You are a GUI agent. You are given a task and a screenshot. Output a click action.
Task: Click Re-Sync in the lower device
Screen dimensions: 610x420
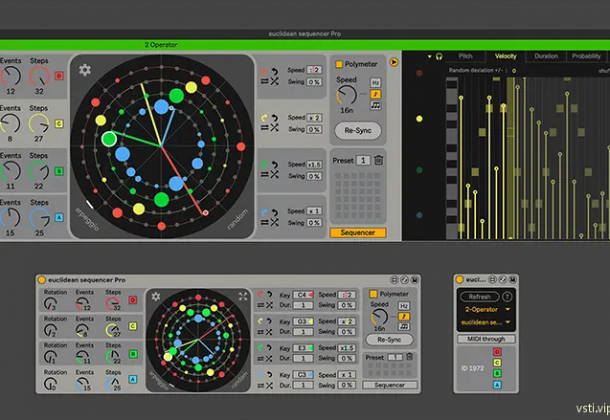coord(389,340)
